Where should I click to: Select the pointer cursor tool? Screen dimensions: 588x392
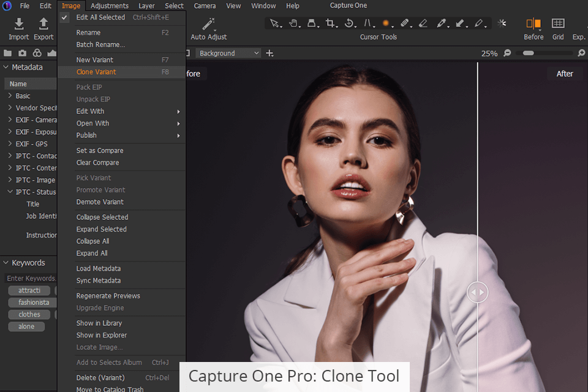275,24
